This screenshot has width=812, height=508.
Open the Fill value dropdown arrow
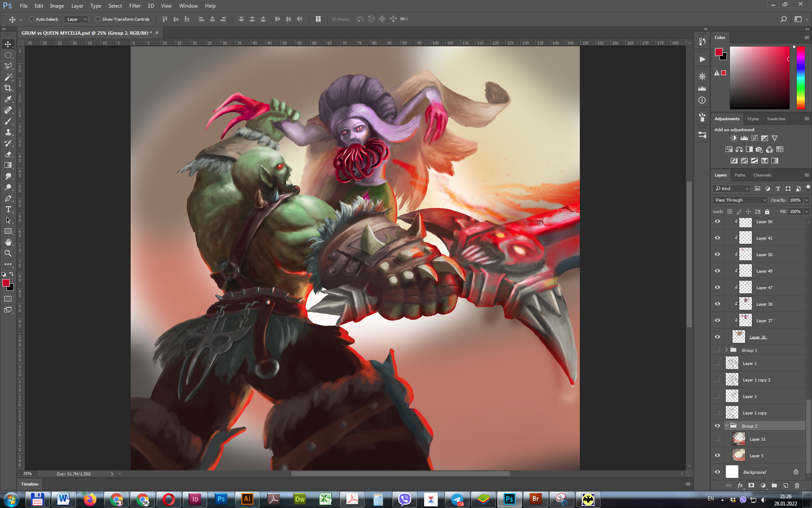(x=807, y=211)
